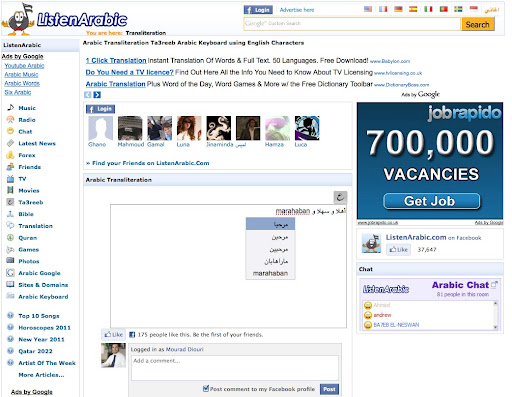The height and width of the screenshot is (397, 512).
Task: Choose the third Arabic suggestion in list
Action: tap(270, 249)
